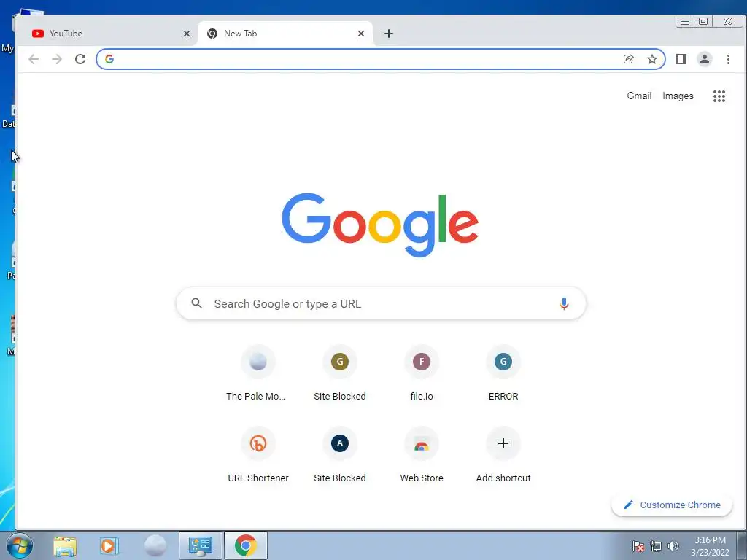Click the Customize Chrome button
This screenshot has width=747, height=560.
(x=672, y=505)
